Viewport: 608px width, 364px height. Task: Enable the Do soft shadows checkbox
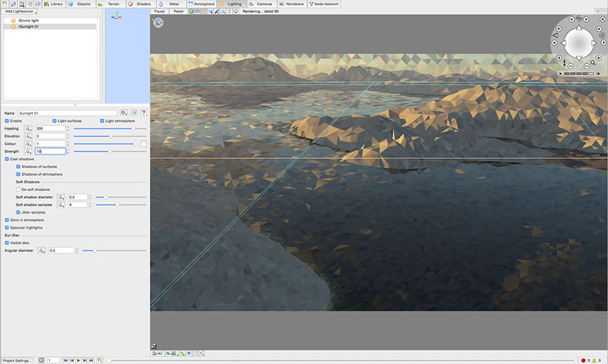click(19, 189)
